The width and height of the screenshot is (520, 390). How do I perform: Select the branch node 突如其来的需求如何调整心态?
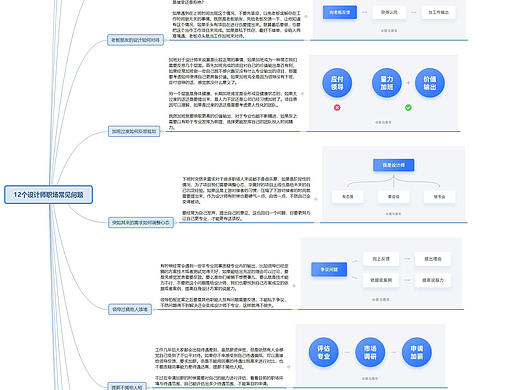click(141, 222)
